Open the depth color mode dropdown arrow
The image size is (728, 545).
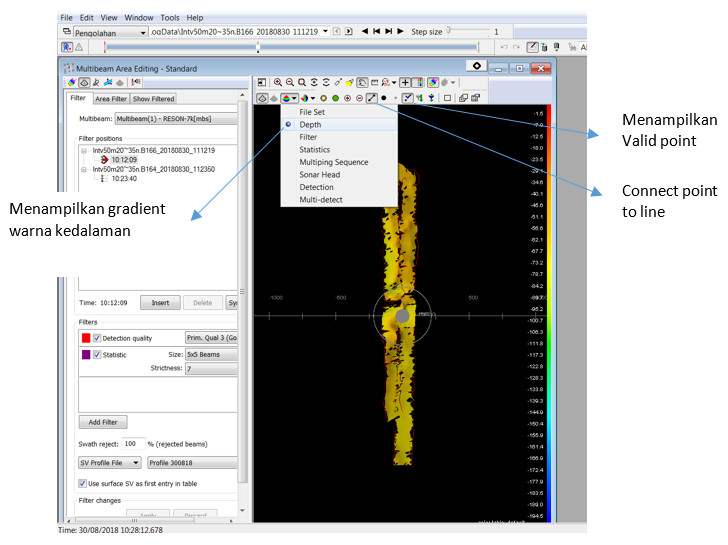click(x=294, y=98)
